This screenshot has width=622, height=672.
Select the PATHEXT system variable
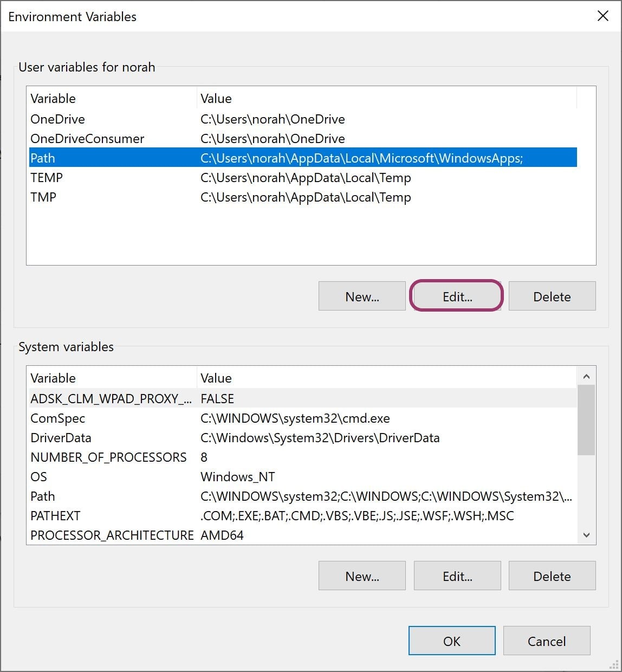(303, 515)
